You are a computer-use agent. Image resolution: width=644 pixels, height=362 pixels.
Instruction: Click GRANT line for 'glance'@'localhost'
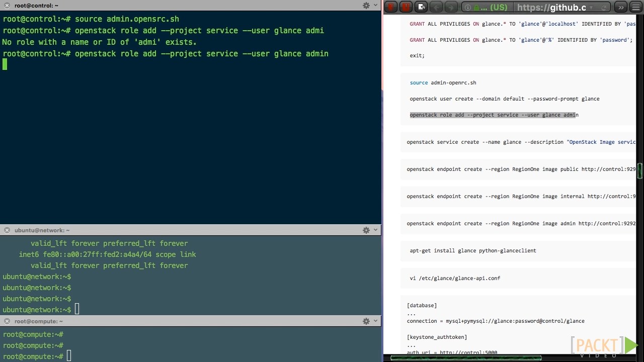pyautogui.click(x=523, y=24)
